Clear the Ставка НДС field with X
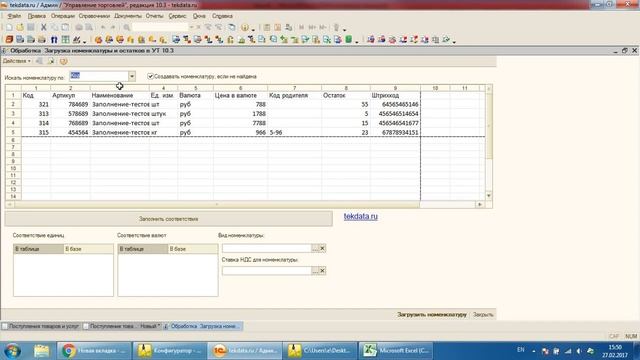 (x=322, y=271)
